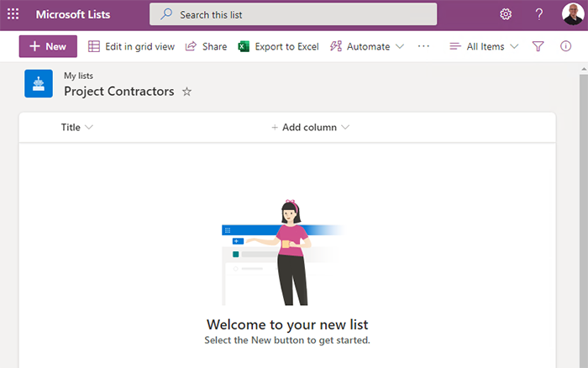
Task: Open the app launcher waffle grid
Action: click(13, 14)
